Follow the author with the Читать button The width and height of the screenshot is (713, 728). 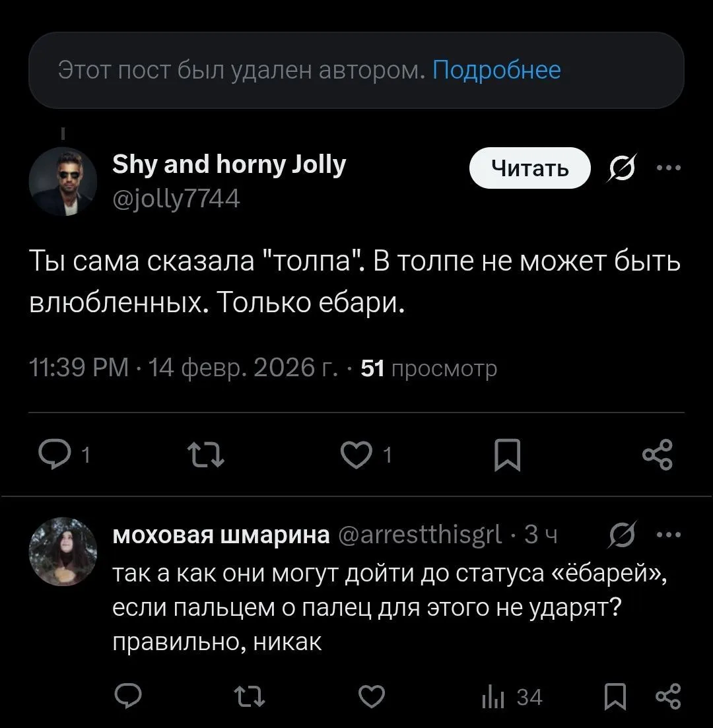coord(529,169)
